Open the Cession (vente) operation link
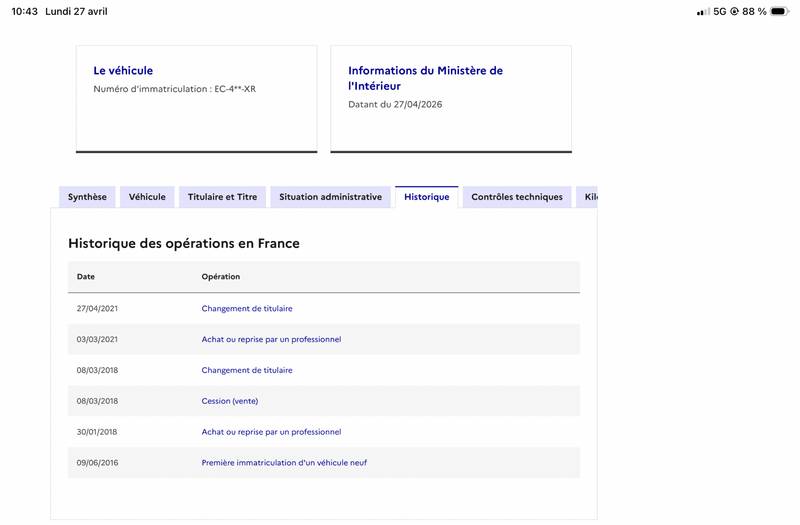The height and width of the screenshot is (525, 800). 230,401
